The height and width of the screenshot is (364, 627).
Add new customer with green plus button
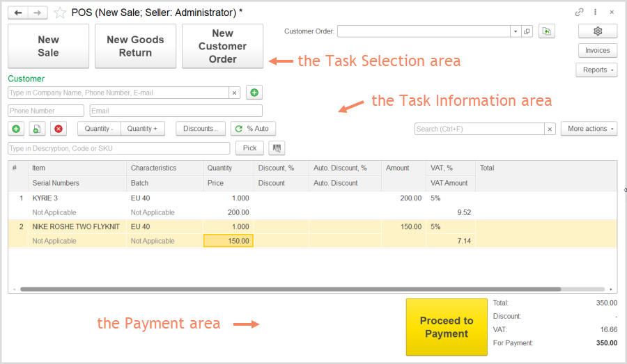[254, 93]
